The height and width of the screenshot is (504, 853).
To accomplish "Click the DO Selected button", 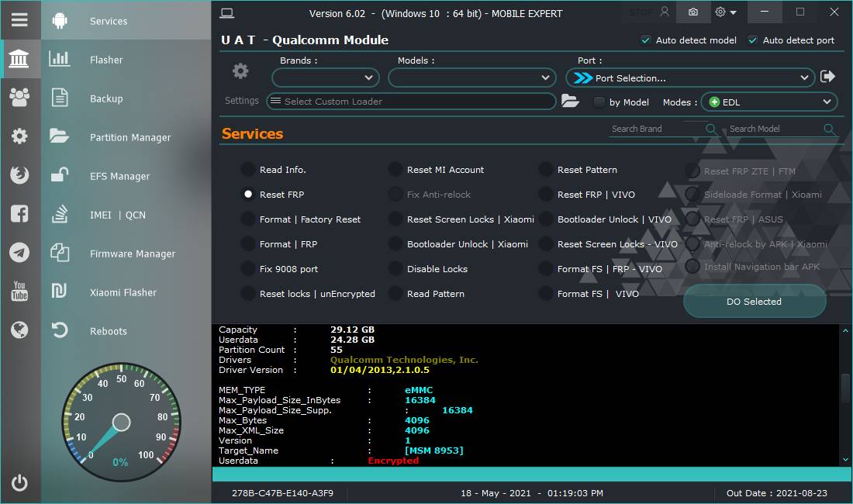I will [x=754, y=301].
